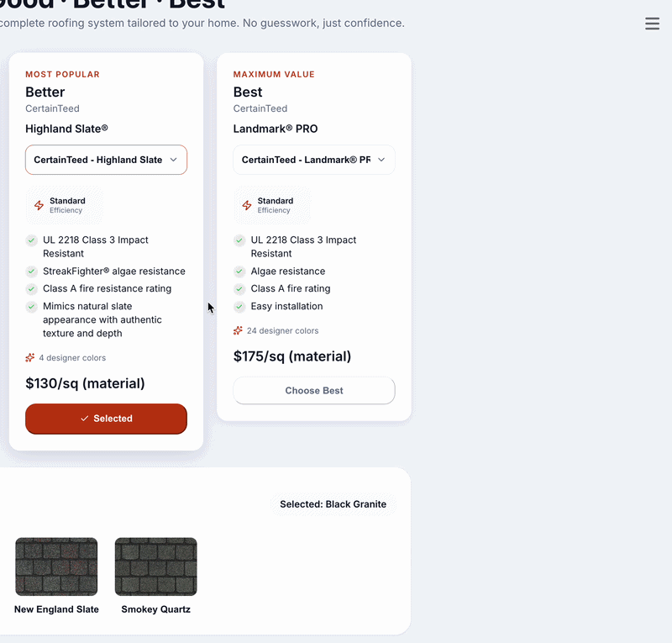Viewport: 672px width, 643px height.
Task: Click the Easy installation feature text
Action: pos(286,306)
